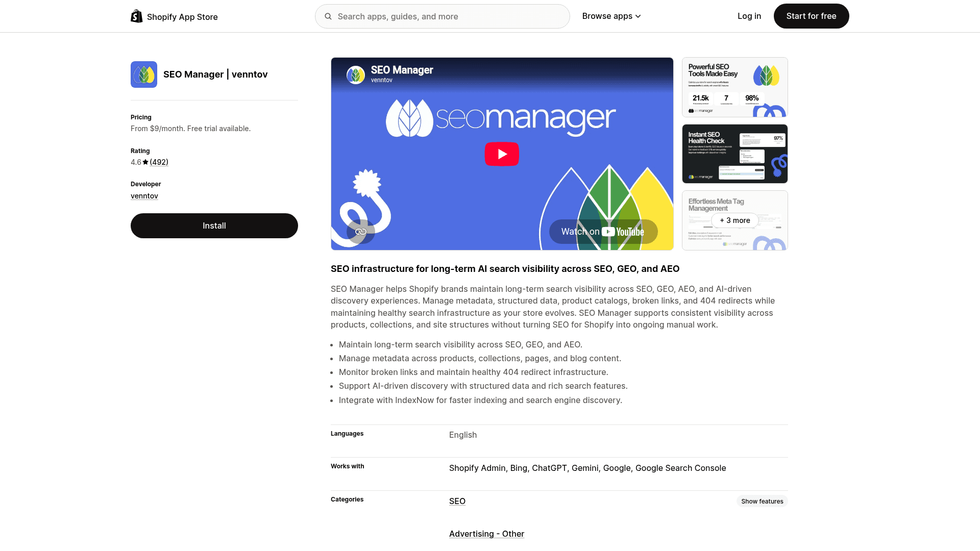Open the SEO category link
Viewport: 980px width, 551px height.
(457, 501)
